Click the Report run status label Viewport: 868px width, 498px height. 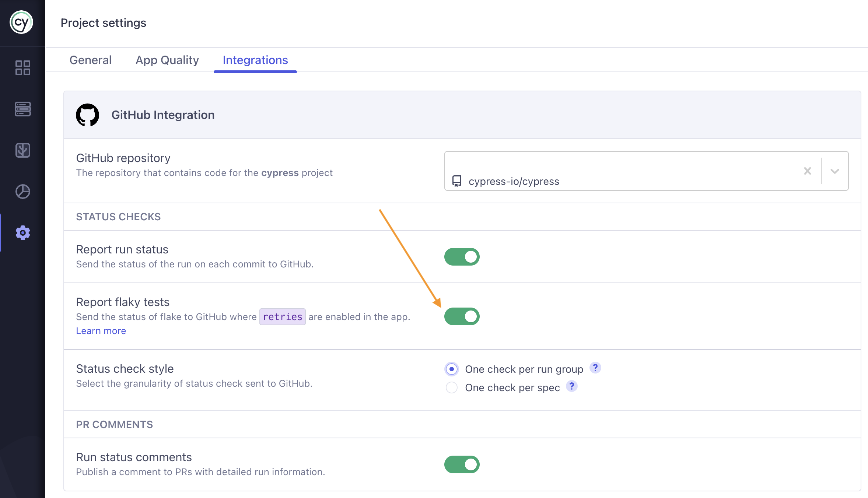pos(122,249)
